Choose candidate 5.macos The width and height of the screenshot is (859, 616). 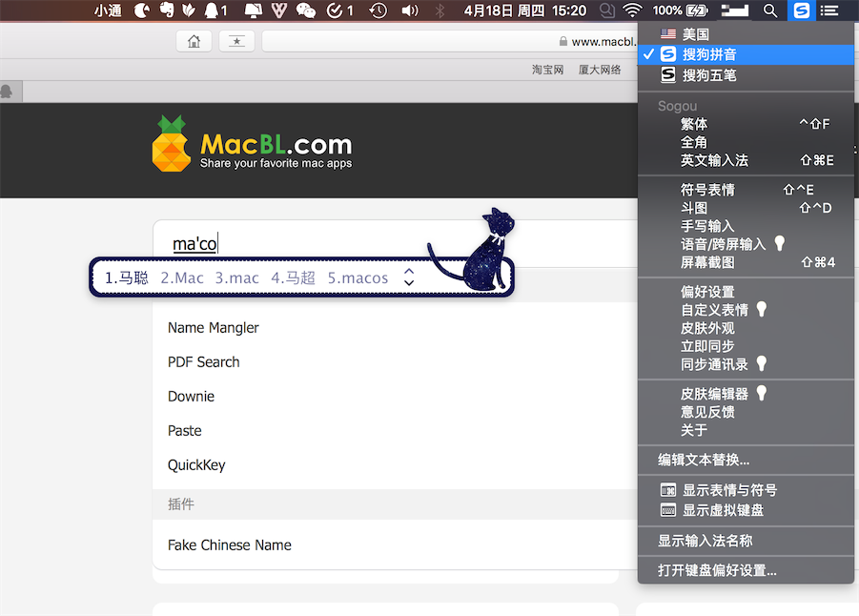coord(358,277)
